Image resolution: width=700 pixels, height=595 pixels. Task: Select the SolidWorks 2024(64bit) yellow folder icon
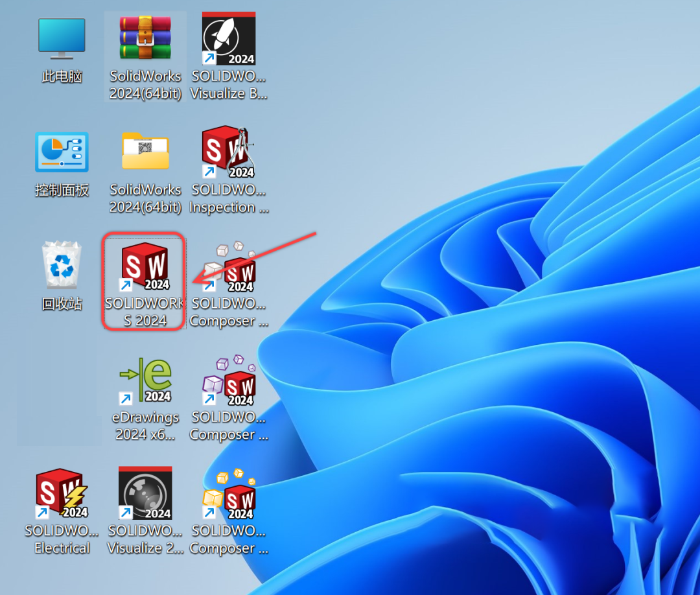tap(145, 152)
